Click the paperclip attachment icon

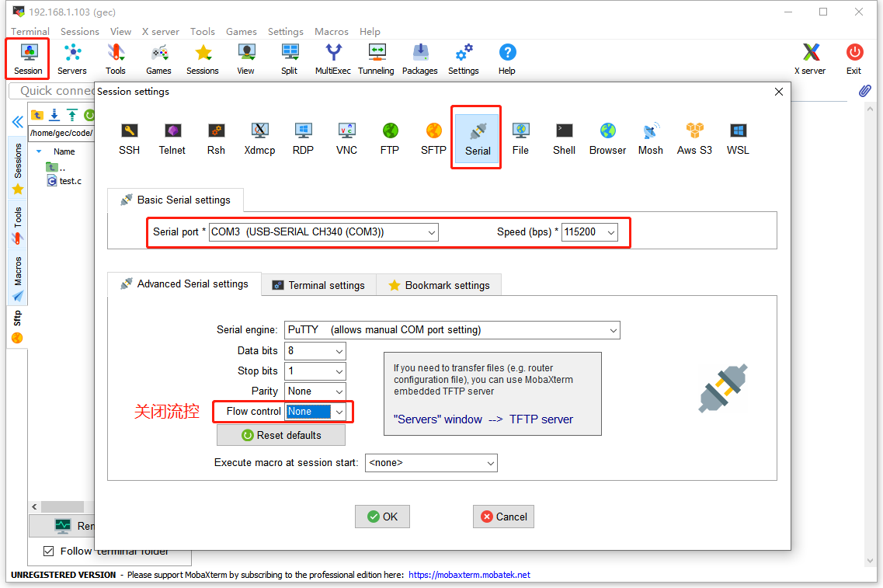[865, 91]
